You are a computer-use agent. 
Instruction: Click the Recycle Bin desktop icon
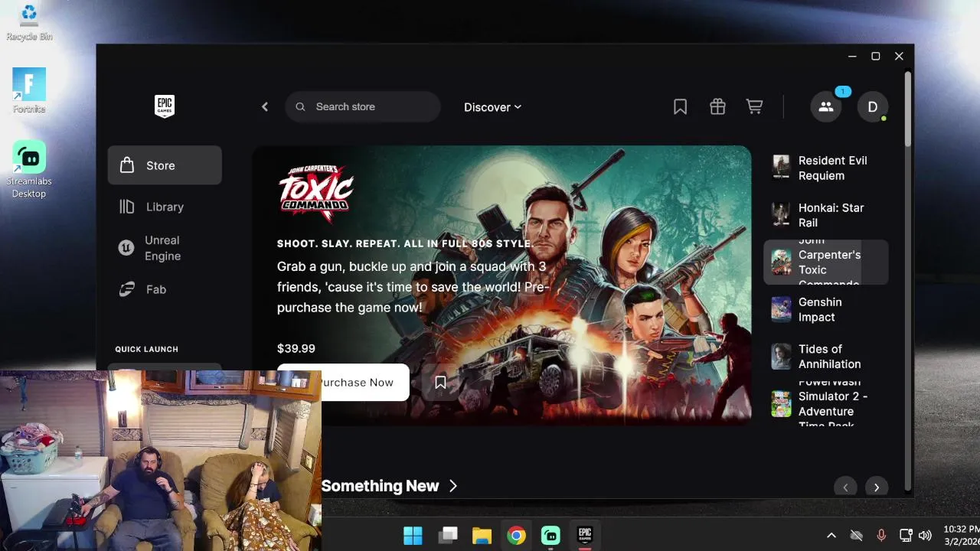coord(29,23)
